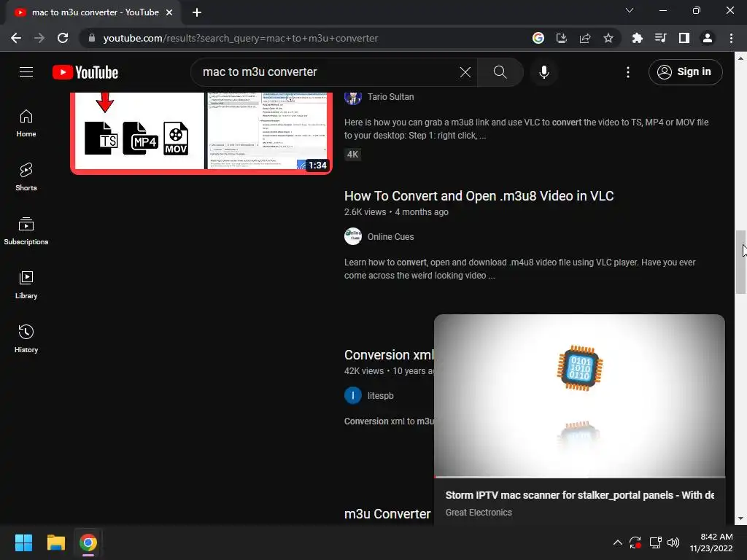Open the TS MP4 MOV video thumbnail
Viewport: 747px width, 560px height.
pyautogui.click(x=201, y=133)
